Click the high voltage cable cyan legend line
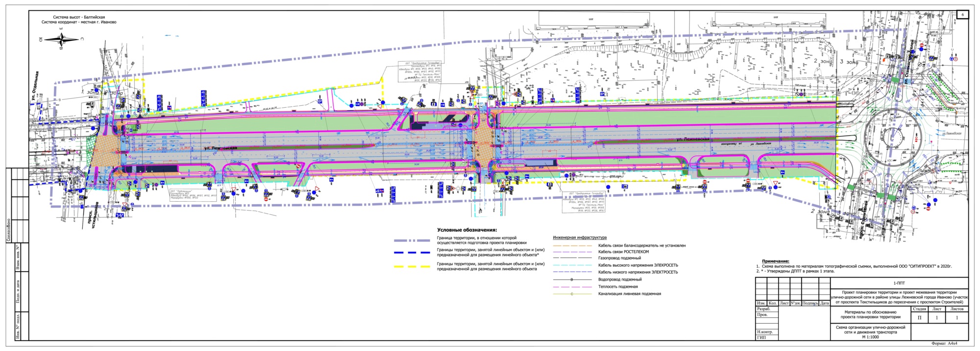Viewport: 980px width, 351px height. tap(572, 265)
